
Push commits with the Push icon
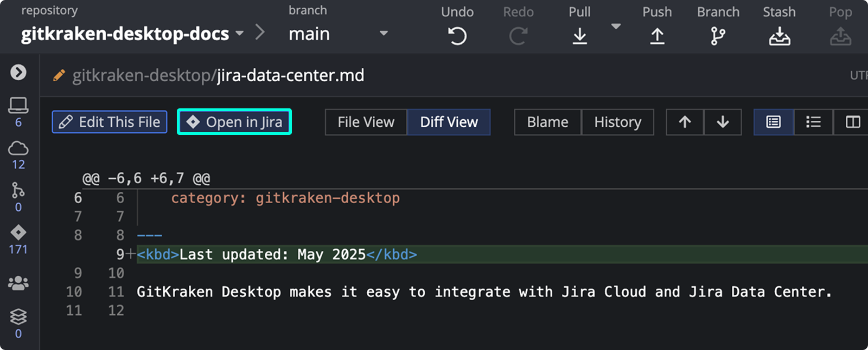pos(657,36)
